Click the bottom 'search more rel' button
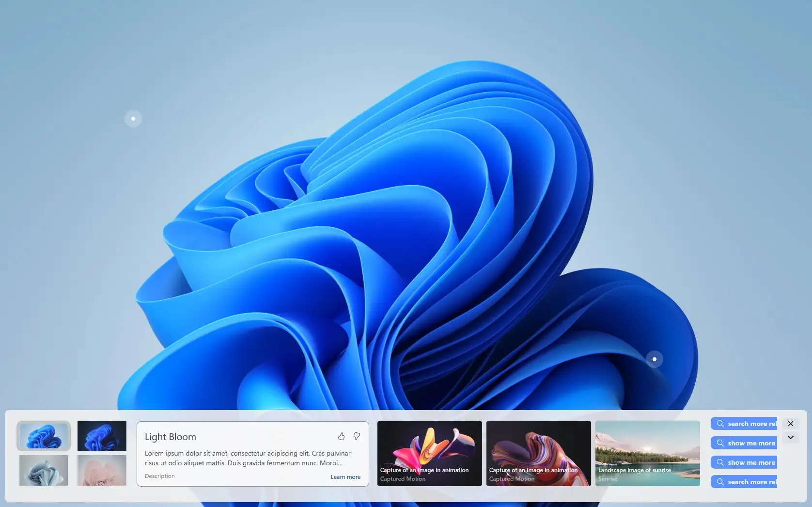The image size is (812, 507). (x=744, y=482)
